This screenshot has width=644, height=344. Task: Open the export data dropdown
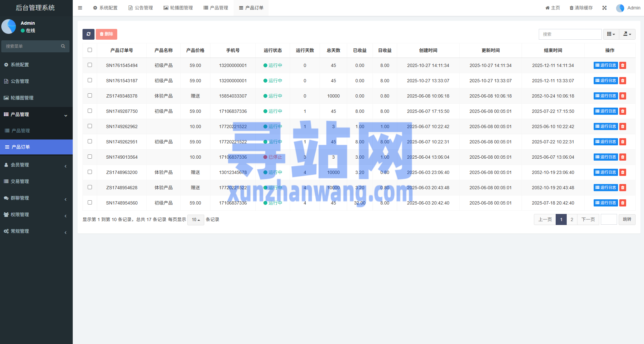pos(627,34)
